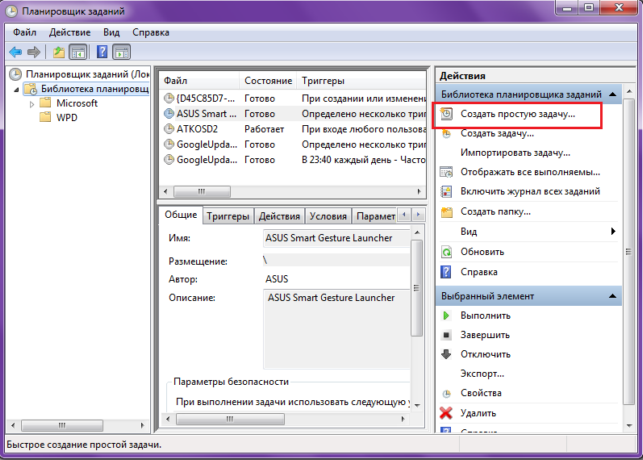Click the details pane horizontal scrollbar thumb
The height and width of the screenshot is (460, 643).
tap(230, 419)
